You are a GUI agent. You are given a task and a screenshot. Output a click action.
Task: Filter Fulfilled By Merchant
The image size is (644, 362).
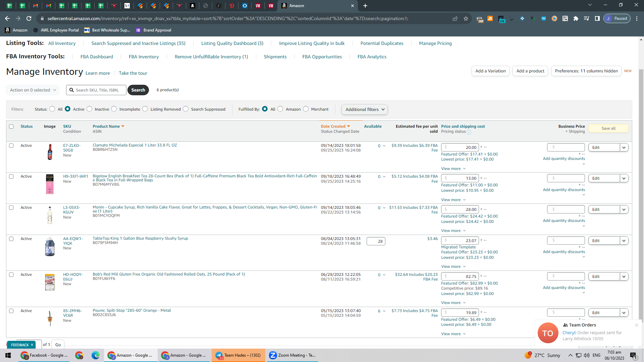pyautogui.click(x=306, y=109)
